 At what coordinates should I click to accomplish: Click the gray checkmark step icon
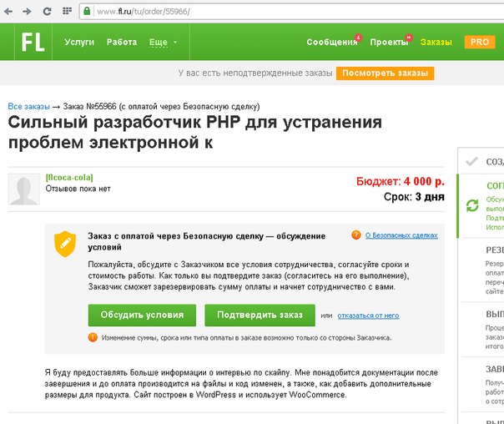471,161
